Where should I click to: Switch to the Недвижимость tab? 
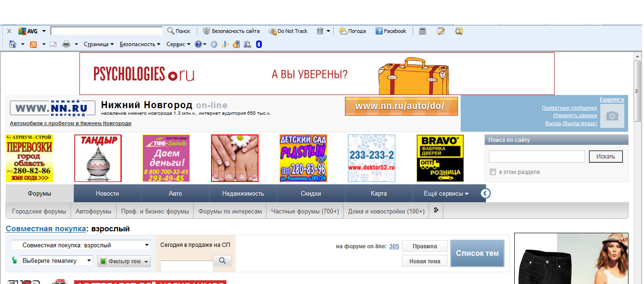point(243,193)
